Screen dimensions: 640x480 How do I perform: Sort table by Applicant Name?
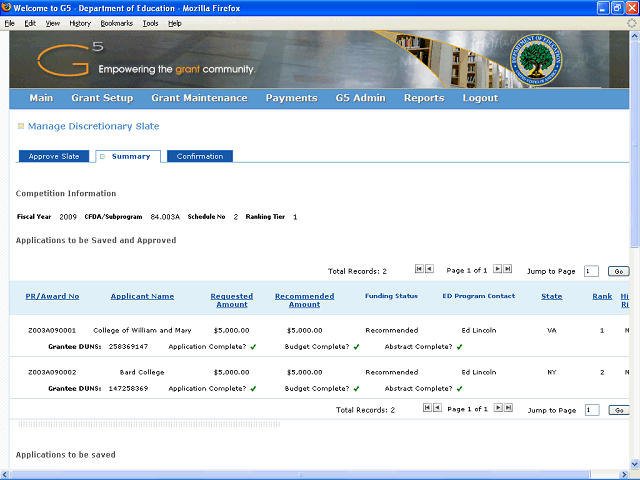(x=142, y=296)
